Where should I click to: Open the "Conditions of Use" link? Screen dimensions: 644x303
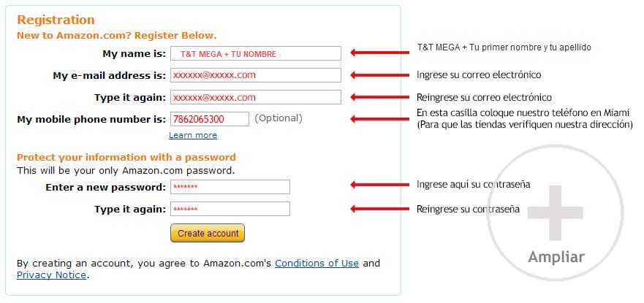[x=317, y=263]
